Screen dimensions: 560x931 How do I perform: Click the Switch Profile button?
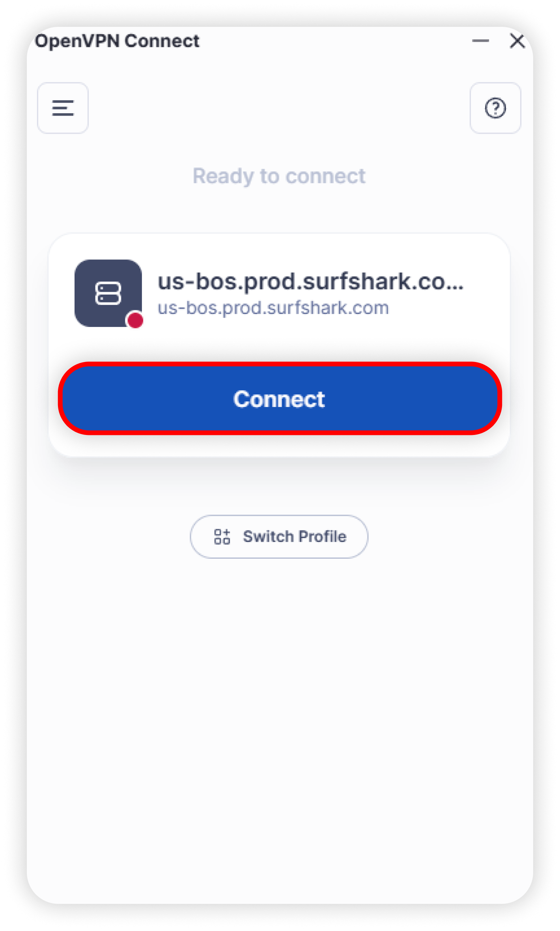(279, 537)
